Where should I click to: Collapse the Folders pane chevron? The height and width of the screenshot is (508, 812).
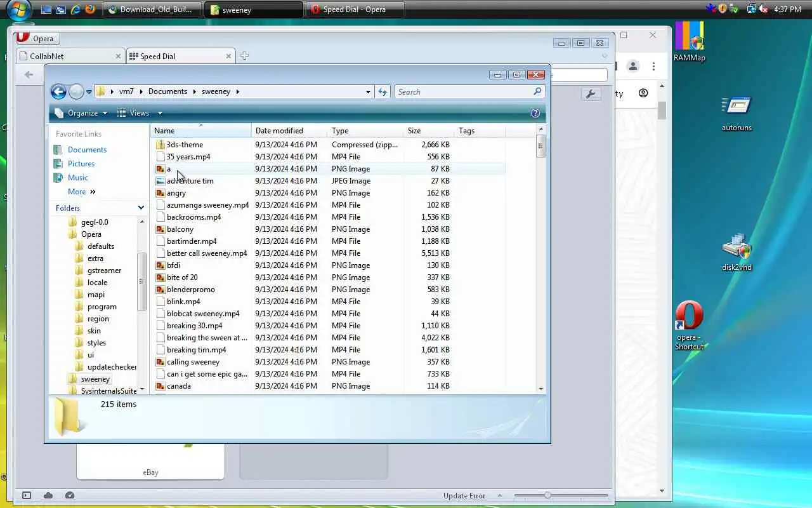pyautogui.click(x=141, y=208)
